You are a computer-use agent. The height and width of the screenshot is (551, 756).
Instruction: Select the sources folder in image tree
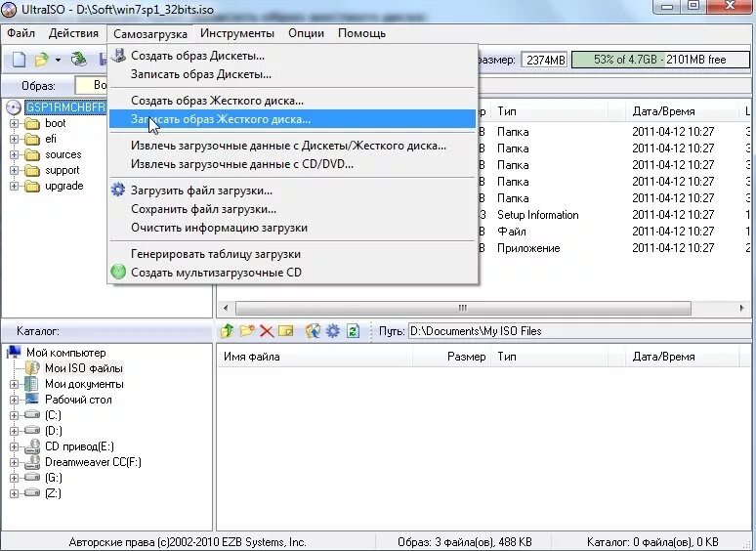[x=63, y=154]
